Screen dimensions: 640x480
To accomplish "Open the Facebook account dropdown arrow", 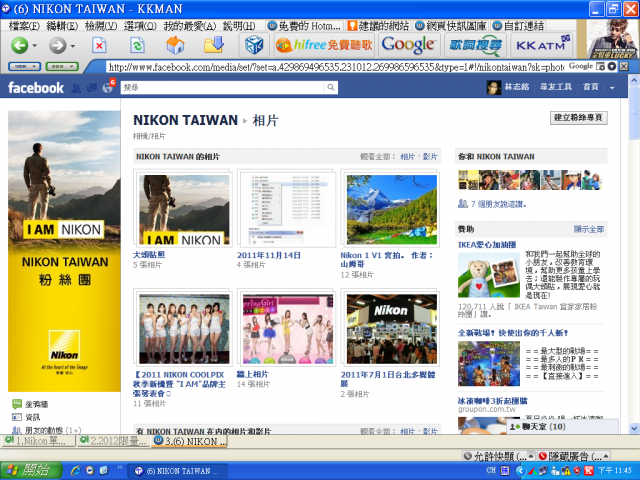I will 612,88.
